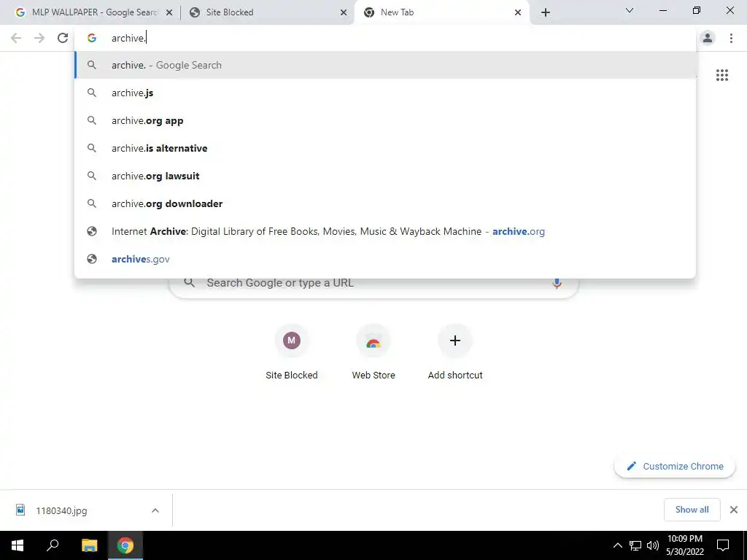Start voice search with microphone icon
The height and width of the screenshot is (560, 747).
[x=557, y=283]
